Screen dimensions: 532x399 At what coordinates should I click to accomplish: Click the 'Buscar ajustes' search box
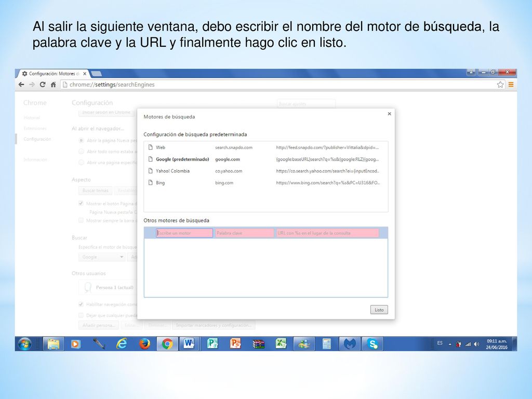[306, 103]
